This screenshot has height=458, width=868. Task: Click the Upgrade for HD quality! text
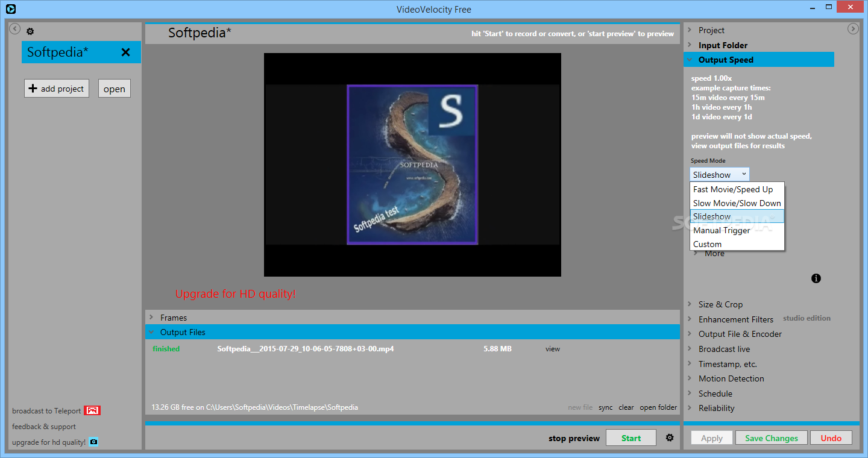tap(236, 294)
